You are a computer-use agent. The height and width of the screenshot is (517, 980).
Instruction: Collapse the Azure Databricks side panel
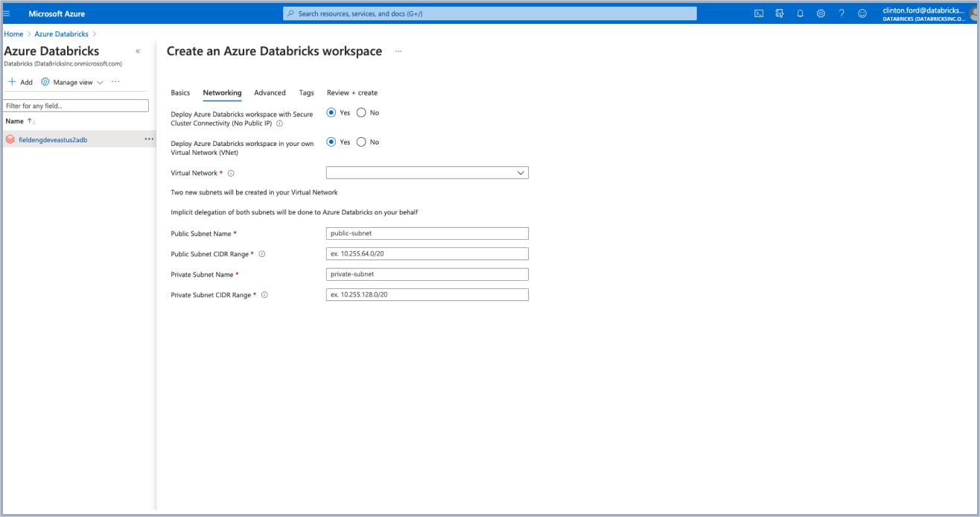138,51
